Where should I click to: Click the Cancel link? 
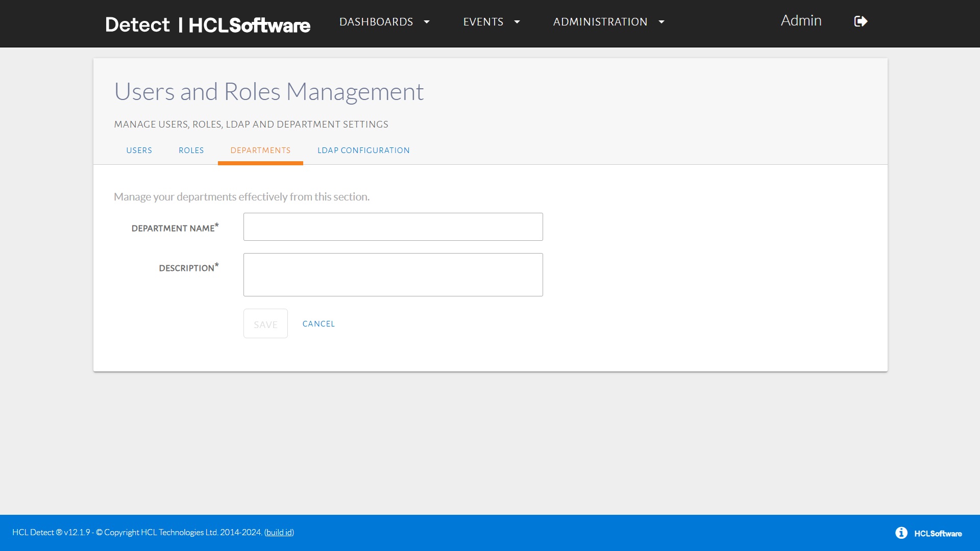(318, 324)
